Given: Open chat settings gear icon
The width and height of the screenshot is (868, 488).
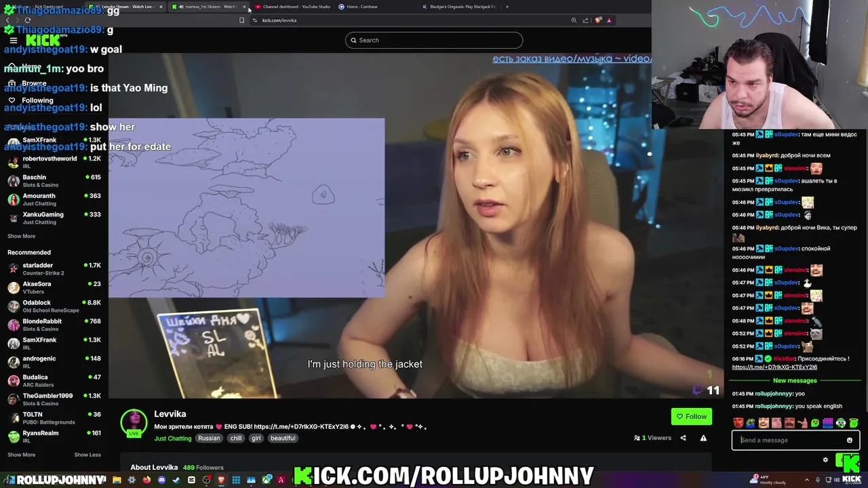Looking at the screenshot, I should 825,460.
